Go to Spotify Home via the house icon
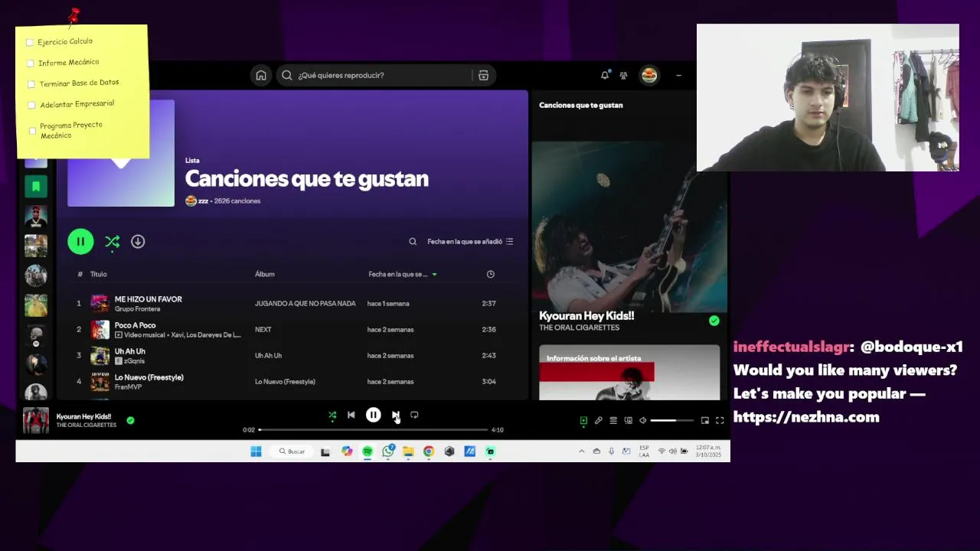 pyautogui.click(x=261, y=75)
